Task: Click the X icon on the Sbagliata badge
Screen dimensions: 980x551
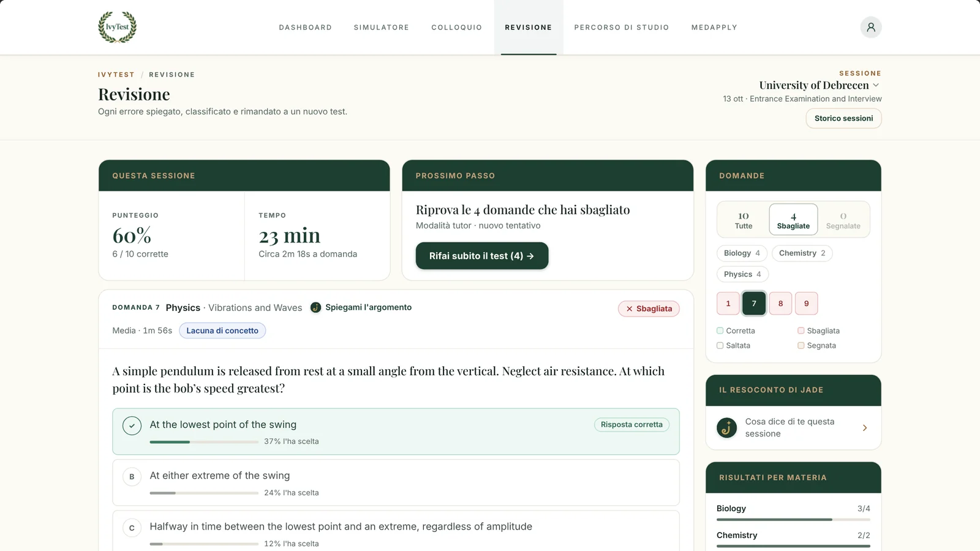Action: (x=629, y=309)
